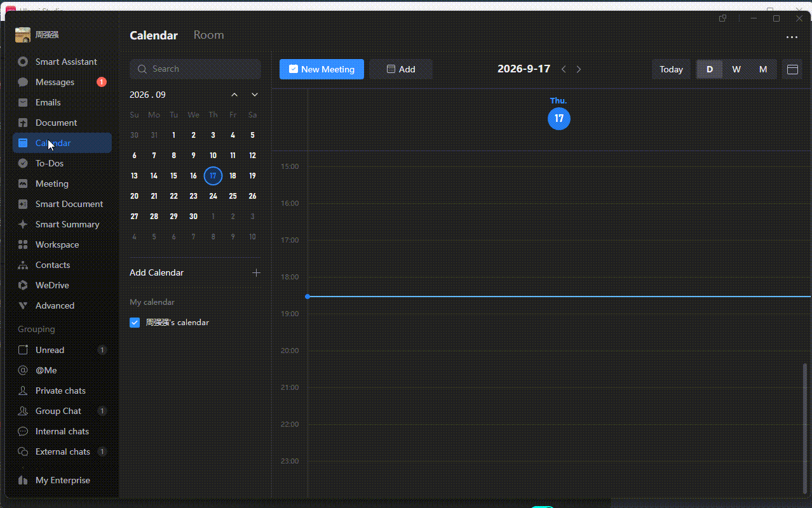Open WeDrive storage

[x=62, y=285]
